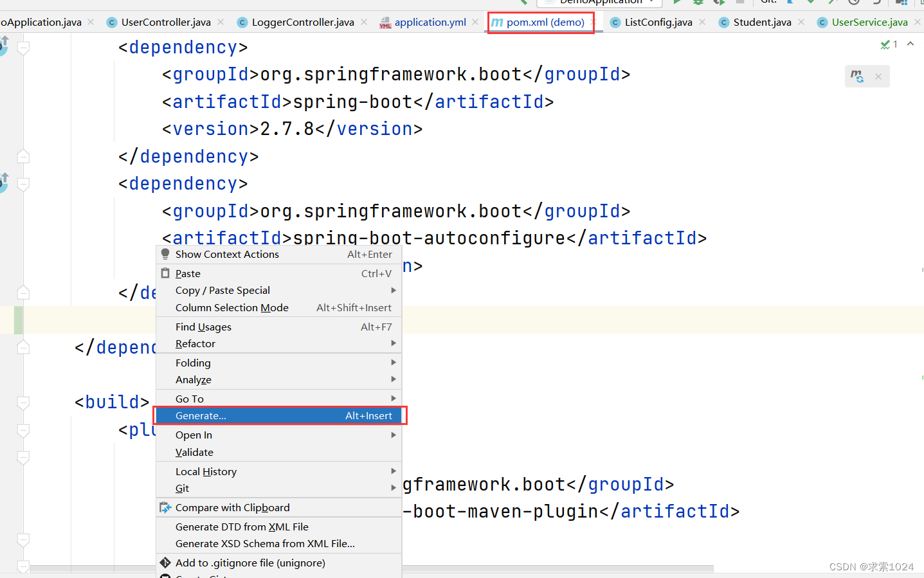Expand the Local History submenu arrow
924x578 pixels.
tap(393, 471)
